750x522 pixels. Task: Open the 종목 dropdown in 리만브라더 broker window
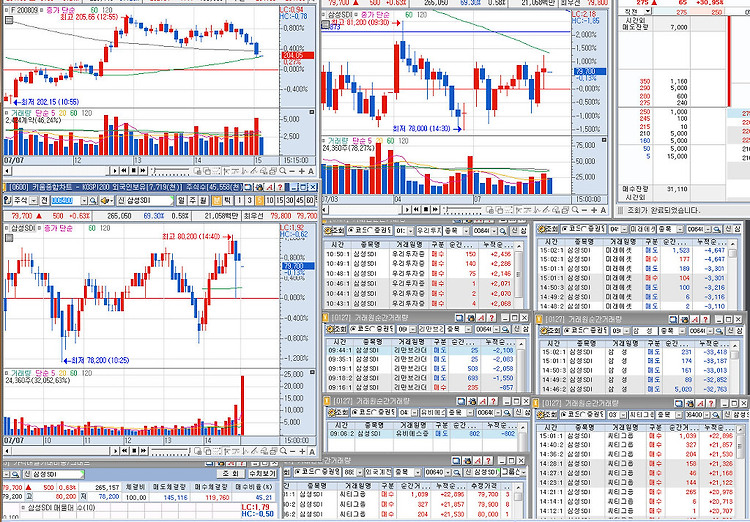[468, 330]
